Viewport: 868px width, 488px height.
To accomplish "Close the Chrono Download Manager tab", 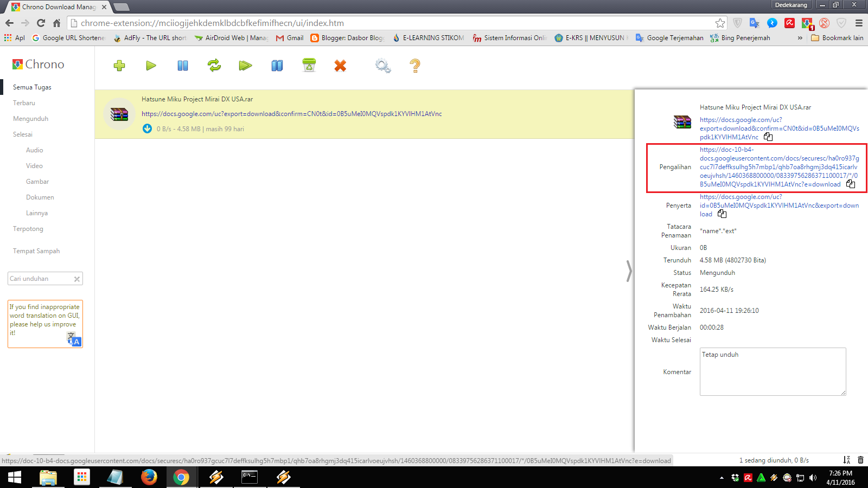I will pyautogui.click(x=104, y=7).
